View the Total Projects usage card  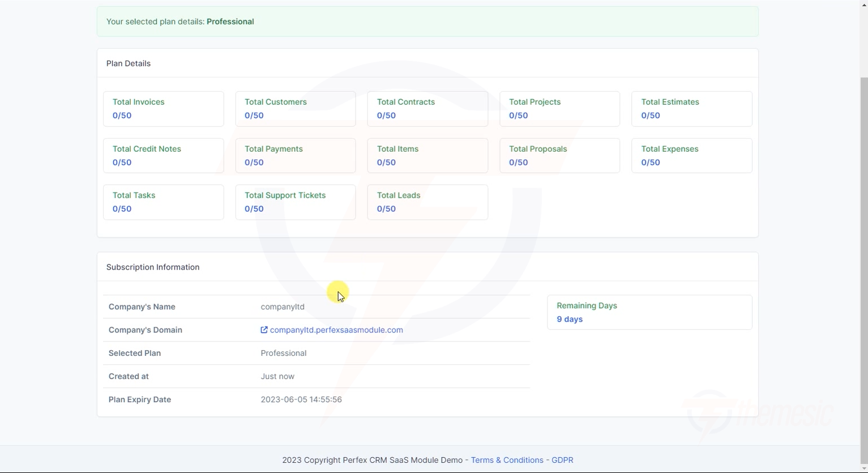(x=559, y=109)
